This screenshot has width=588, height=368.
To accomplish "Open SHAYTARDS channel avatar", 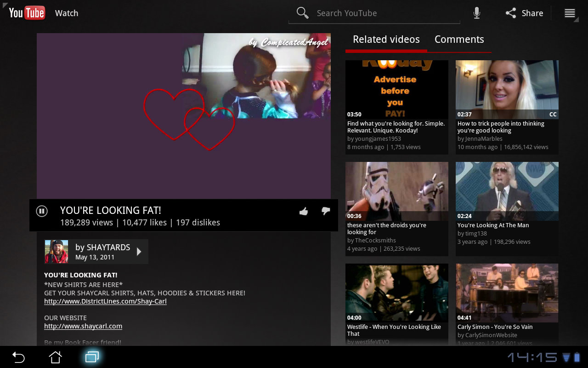I will point(56,252).
